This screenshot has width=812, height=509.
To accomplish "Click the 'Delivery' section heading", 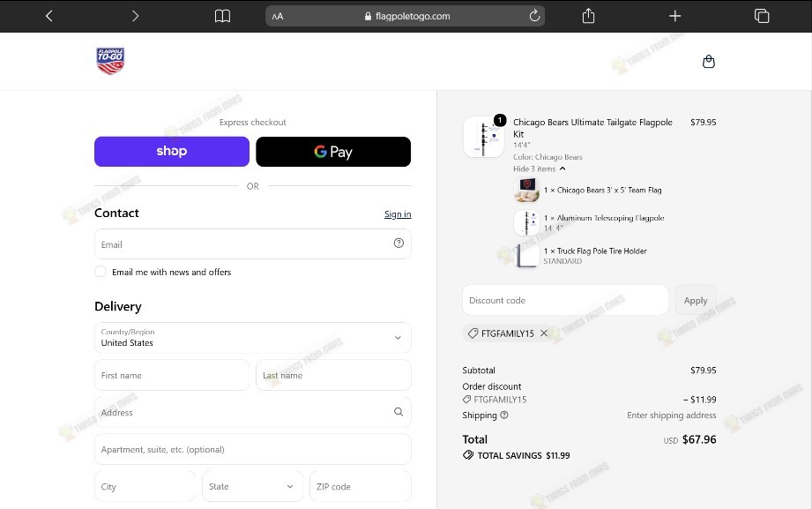I will click(118, 306).
